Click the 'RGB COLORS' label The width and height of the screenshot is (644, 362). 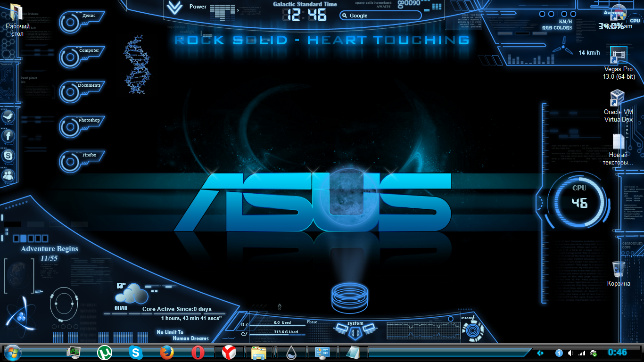(557, 28)
